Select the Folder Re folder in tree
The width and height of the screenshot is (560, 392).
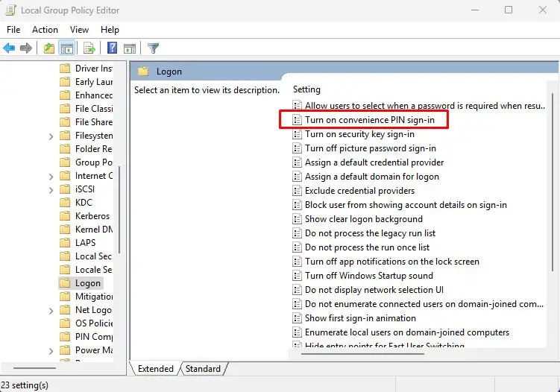click(86, 149)
